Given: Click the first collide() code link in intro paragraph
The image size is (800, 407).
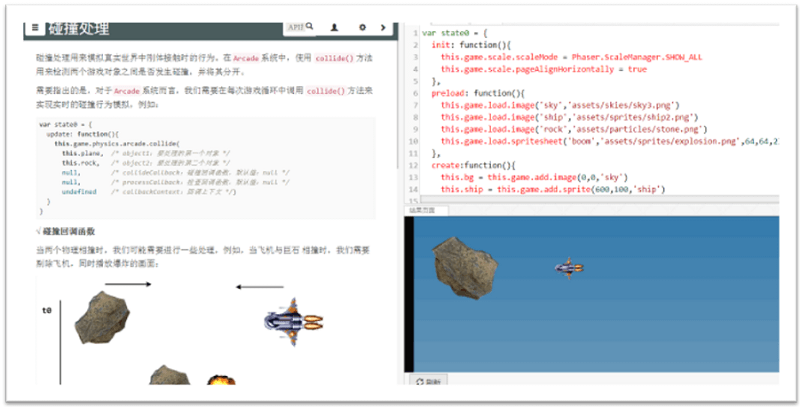Looking at the screenshot, I should [x=334, y=58].
